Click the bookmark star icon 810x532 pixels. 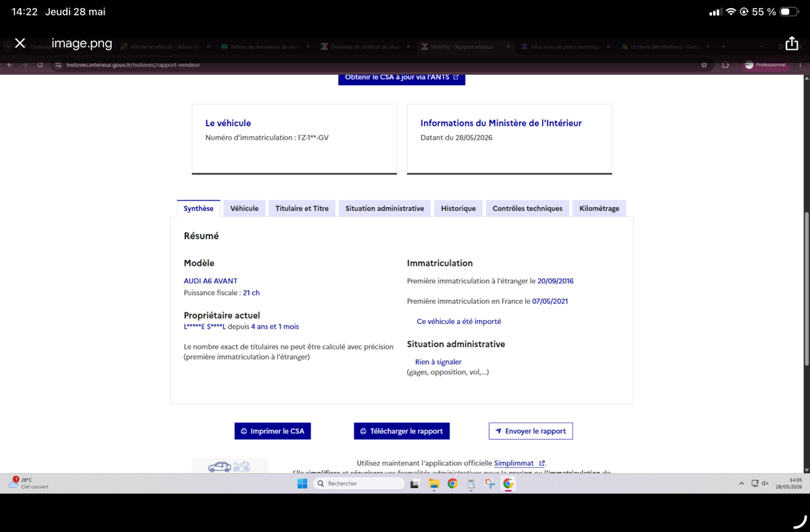(x=704, y=65)
